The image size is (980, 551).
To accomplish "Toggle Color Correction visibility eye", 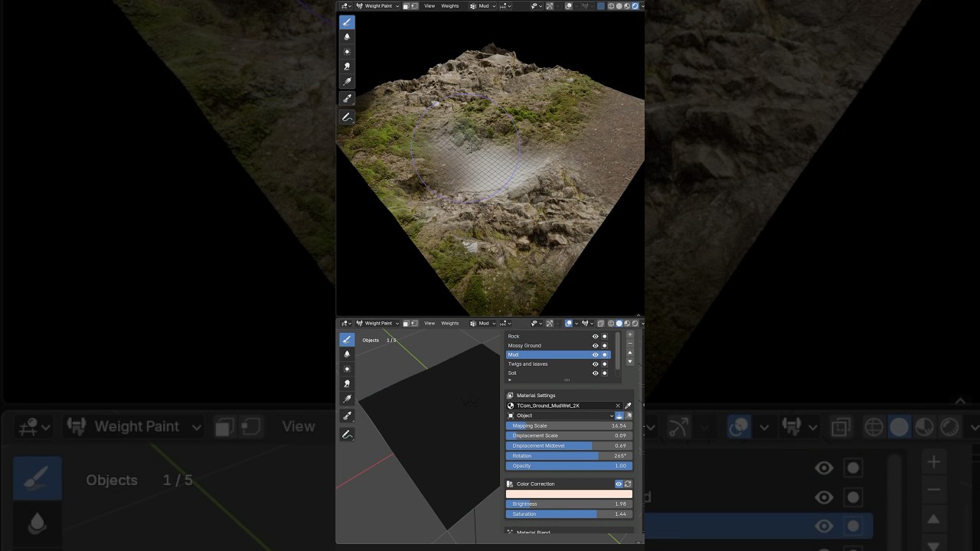I will 619,484.
